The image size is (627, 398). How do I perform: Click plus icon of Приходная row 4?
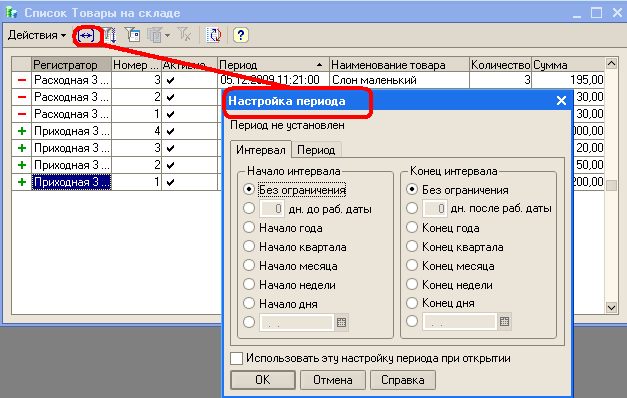[22, 131]
